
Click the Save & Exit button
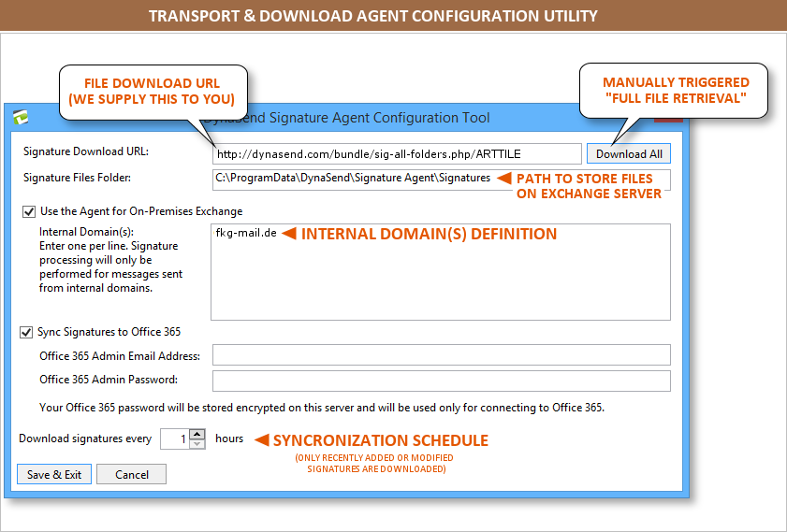(54, 474)
